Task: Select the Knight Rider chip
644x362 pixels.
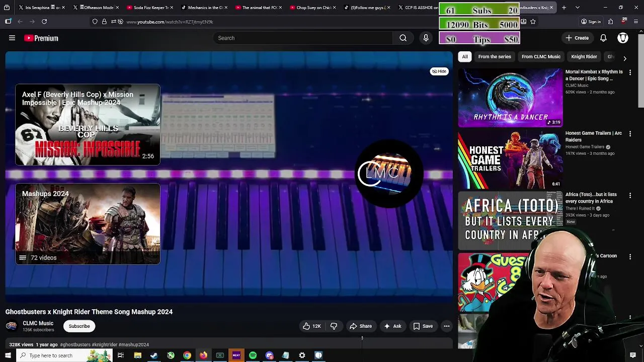Action: [x=584, y=57]
